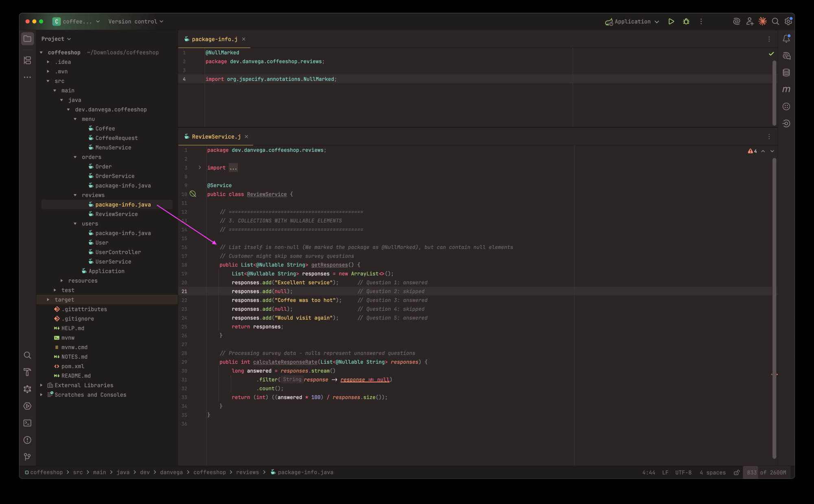
Task: Open the Database tool window icon
Action: 786,72
